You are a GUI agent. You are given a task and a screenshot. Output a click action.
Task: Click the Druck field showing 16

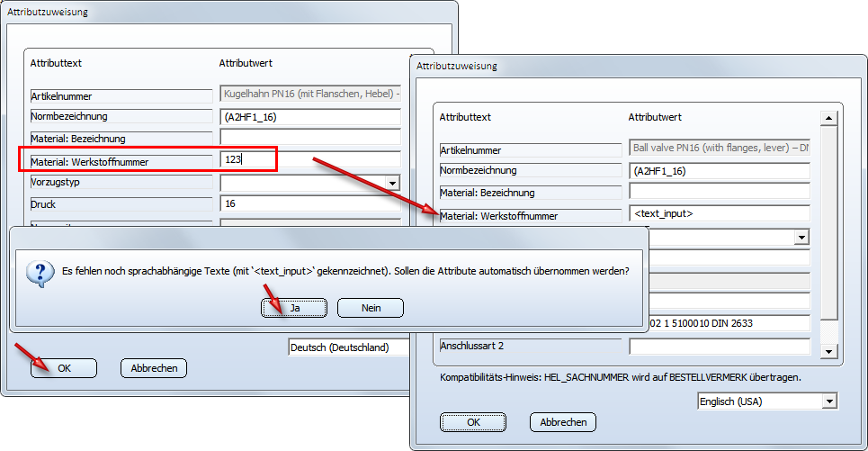pyautogui.click(x=310, y=203)
